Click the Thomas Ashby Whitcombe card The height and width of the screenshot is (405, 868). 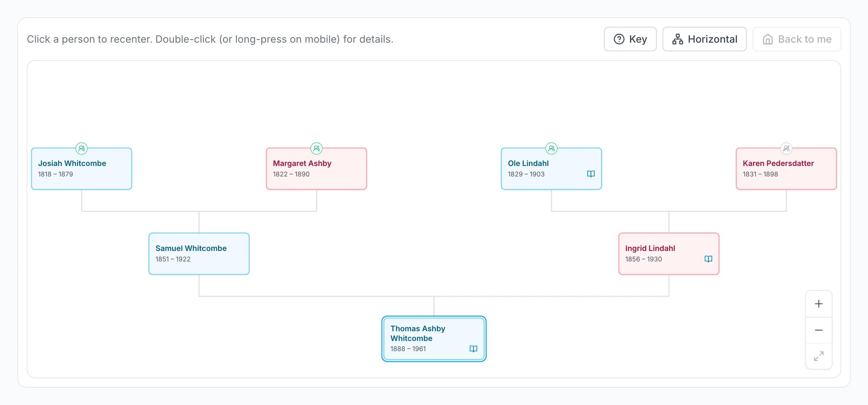(434, 339)
